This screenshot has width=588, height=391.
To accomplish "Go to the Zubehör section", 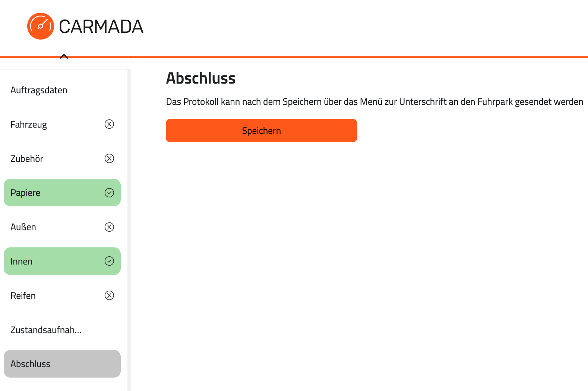I will tap(62, 159).
